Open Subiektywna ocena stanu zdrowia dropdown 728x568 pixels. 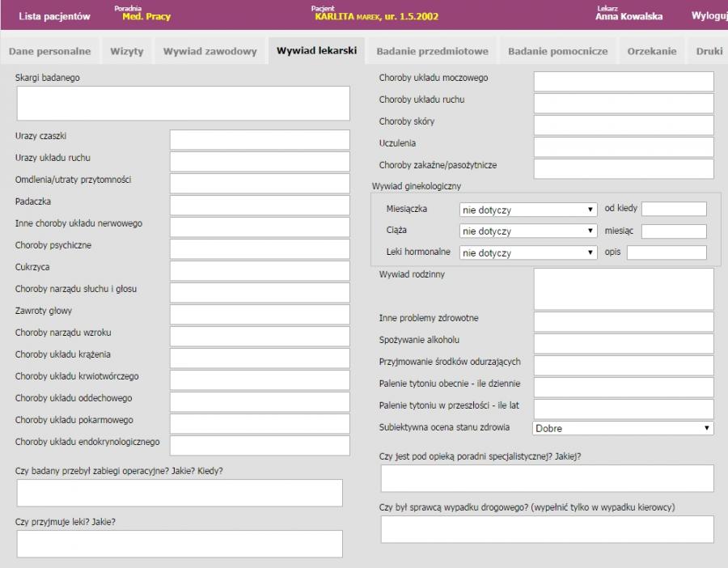pos(623,428)
